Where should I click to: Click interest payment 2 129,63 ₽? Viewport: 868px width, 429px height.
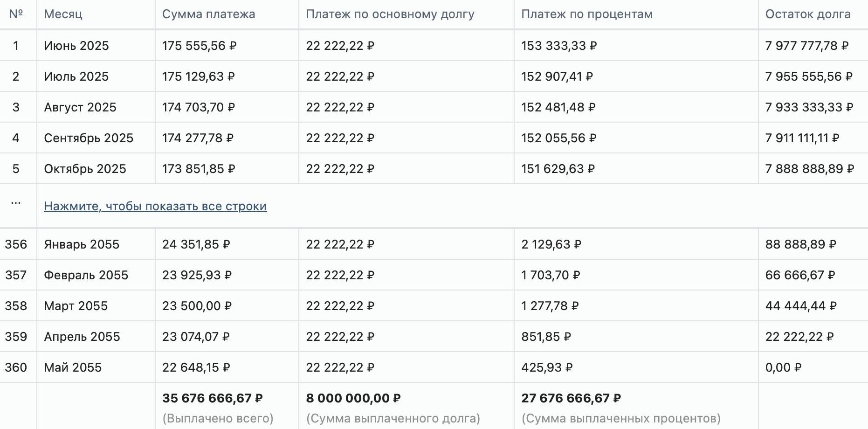tap(551, 244)
